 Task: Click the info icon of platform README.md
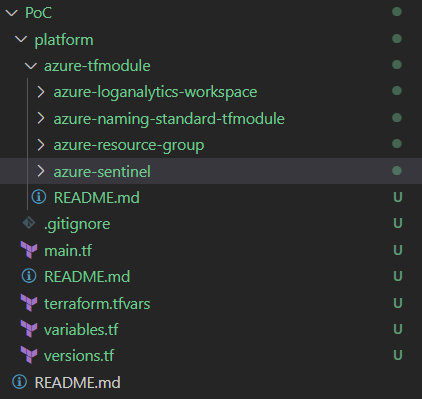pyautogui.click(x=29, y=276)
